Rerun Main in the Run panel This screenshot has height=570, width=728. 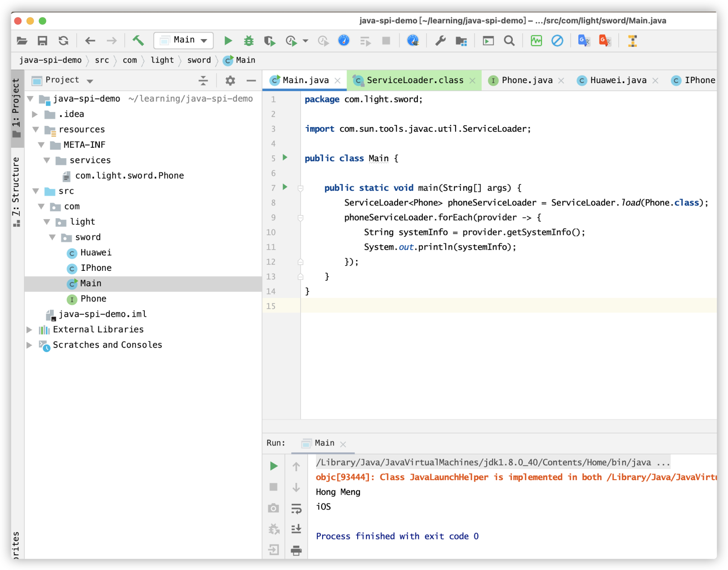point(273,466)
